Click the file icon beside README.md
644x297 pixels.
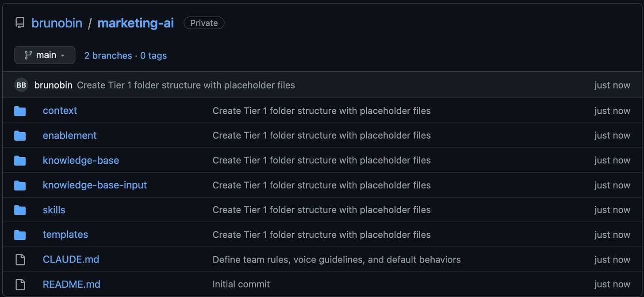pos(20,284)
